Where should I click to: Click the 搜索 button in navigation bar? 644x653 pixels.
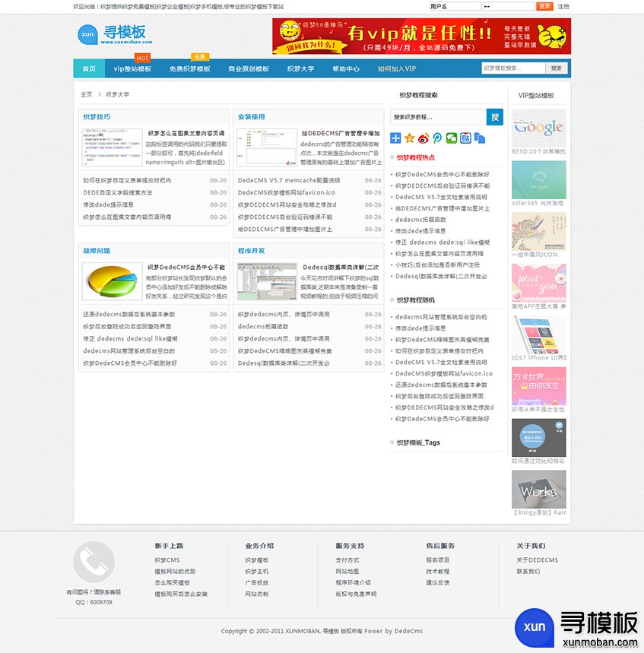(x=556, y=68)
